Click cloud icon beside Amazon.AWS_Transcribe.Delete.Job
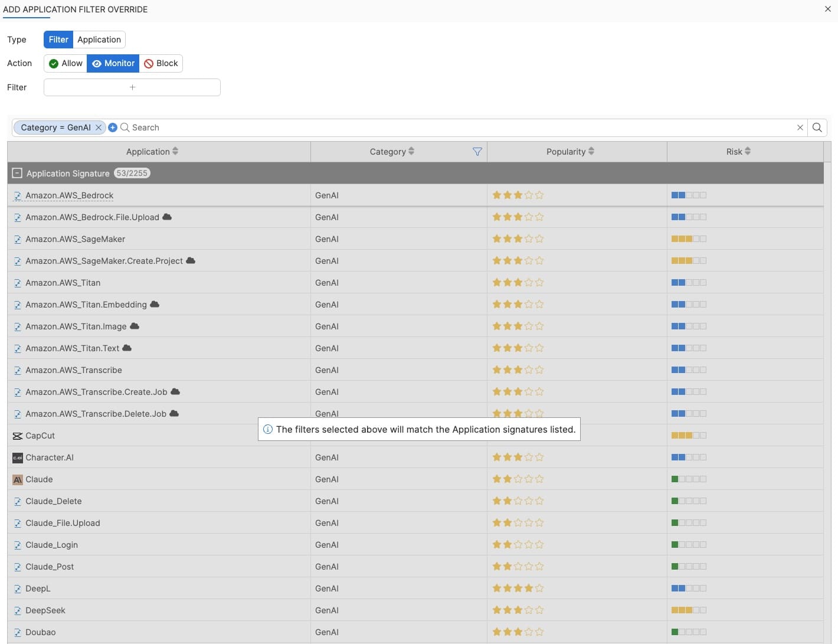Screen dimensions: 838x644 [x=174, y=413]
